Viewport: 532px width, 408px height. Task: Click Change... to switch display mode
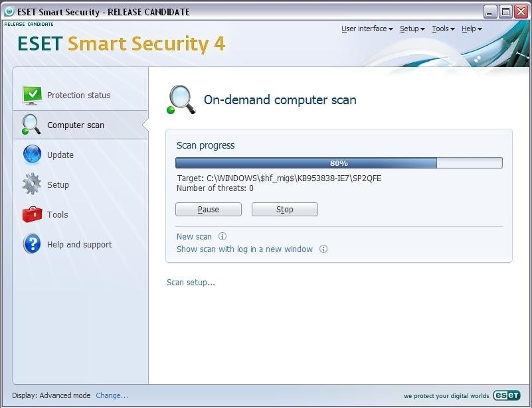coord(112,395)
